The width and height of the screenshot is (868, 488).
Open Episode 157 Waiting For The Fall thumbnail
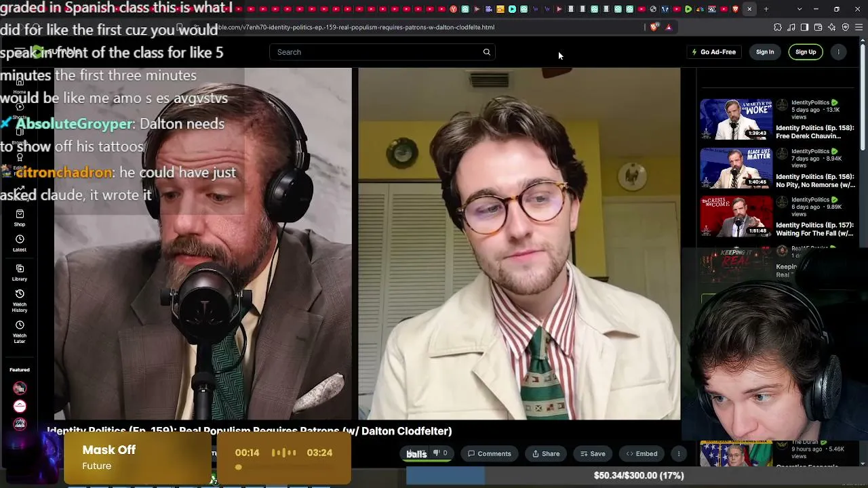[x=736, y=216]
